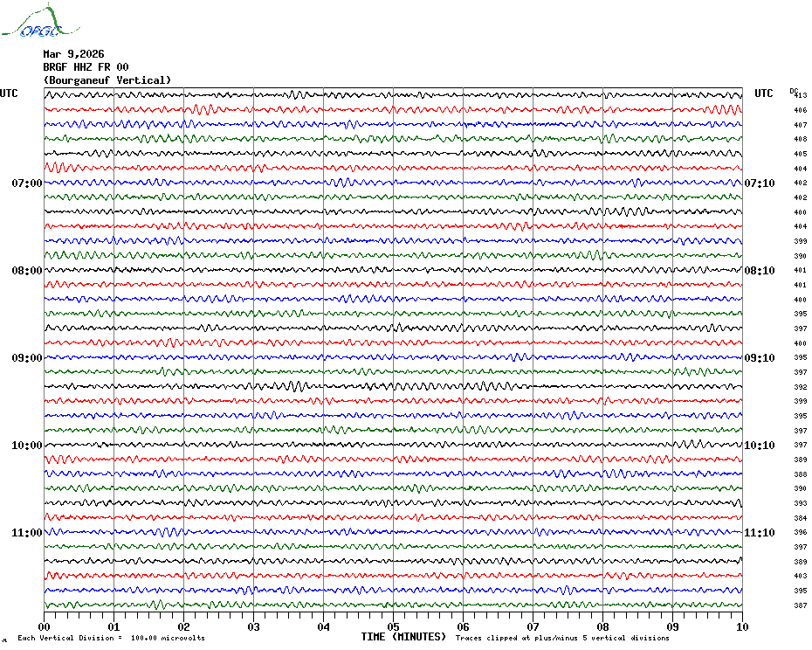Image resolution: width=812 pixels, height=650 pixels.
Task: Click minute tick label '10'
Action: pyautogui.click(x=743, y=627)
